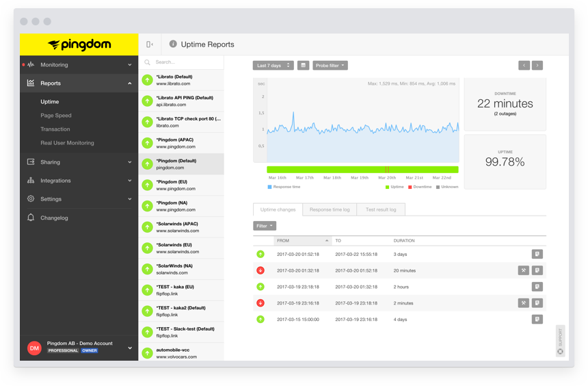Click the search magnifier icon
Viewport: 588px width, 386px height.
coord(148,62)
